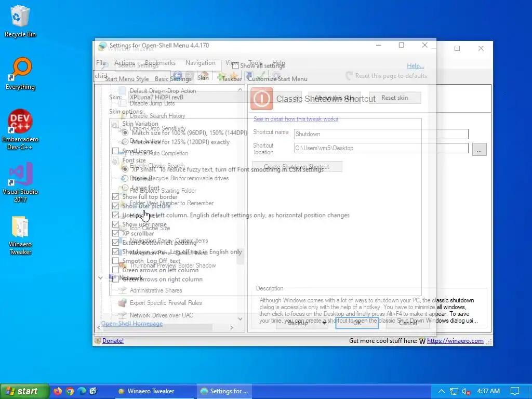Click the red Classic Shutdown power icon
532x399 pixels.
point(262,99)
